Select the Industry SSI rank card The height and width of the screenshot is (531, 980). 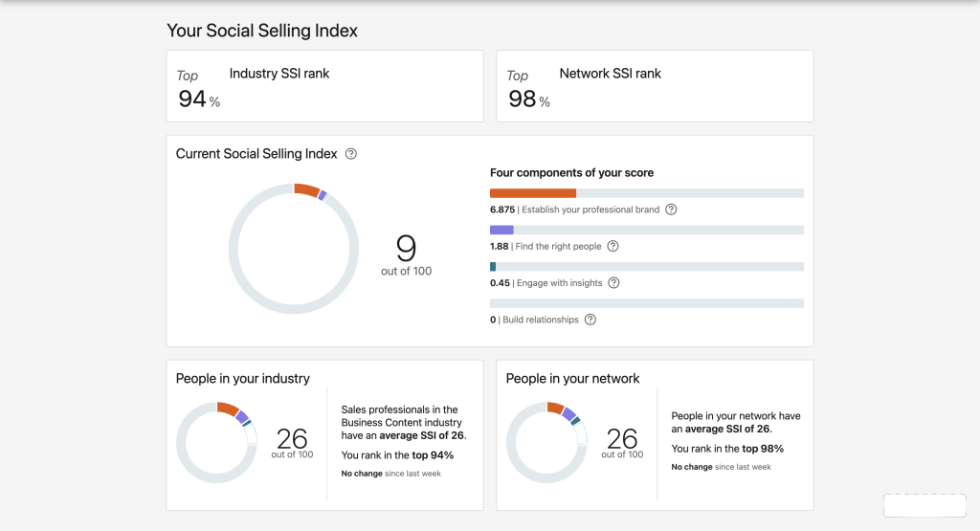pos(323,86)
